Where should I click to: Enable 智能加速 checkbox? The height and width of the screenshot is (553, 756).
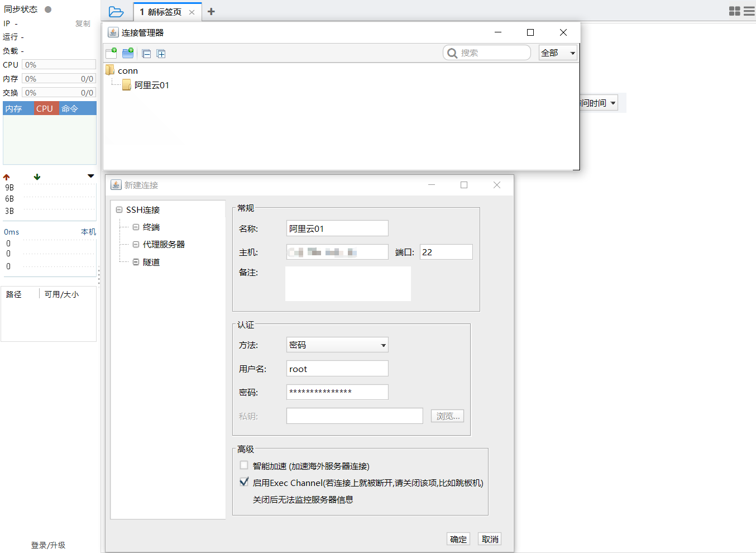[244, 465]
